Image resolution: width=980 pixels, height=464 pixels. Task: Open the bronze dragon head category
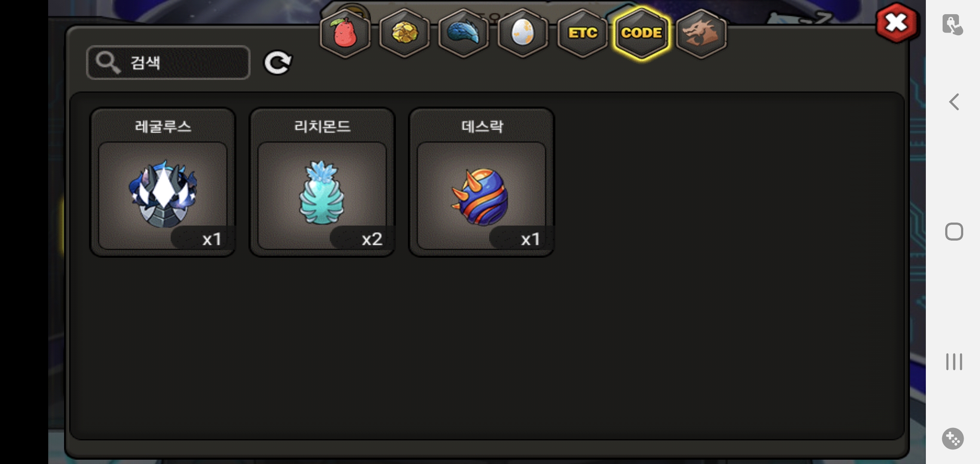point(701,34)
